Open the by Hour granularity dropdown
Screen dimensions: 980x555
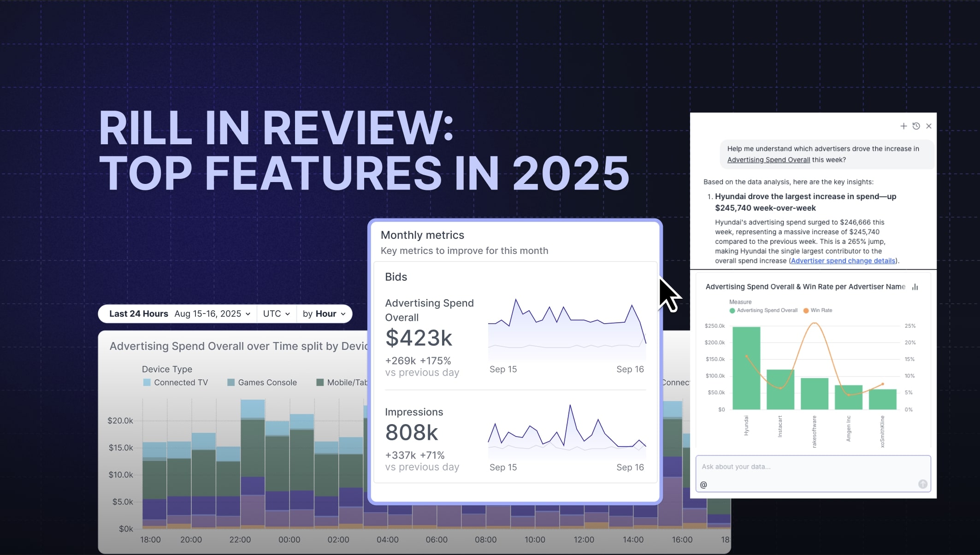324,314
